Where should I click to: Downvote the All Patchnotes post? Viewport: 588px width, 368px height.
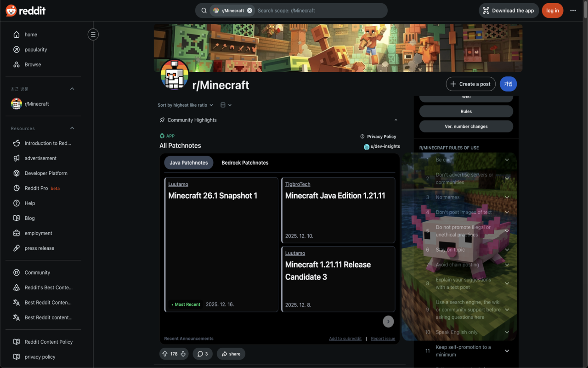pos(183,354)
